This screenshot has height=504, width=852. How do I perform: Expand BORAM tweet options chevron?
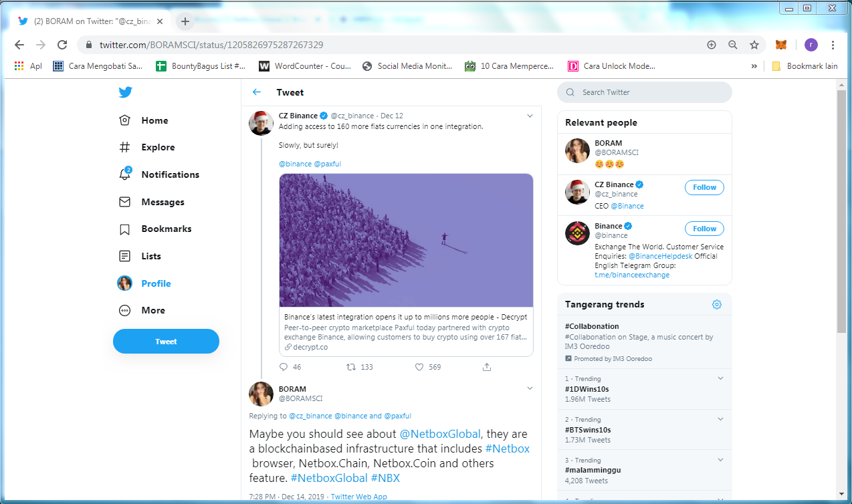point(530,388)
